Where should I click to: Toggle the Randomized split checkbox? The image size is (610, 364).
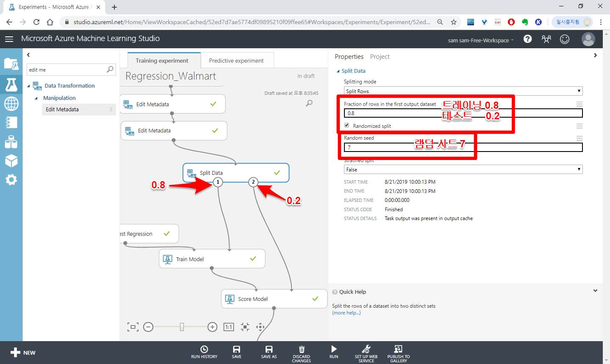click(x=347, y=125)
